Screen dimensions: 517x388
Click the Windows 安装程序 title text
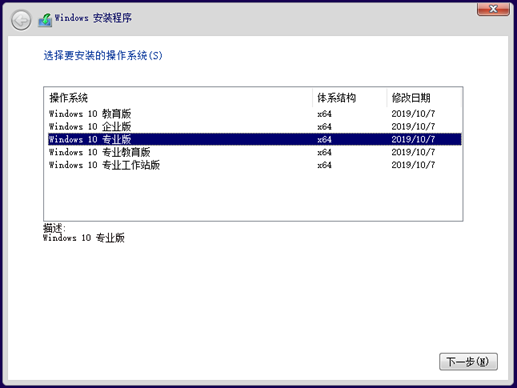pos(93,18)
